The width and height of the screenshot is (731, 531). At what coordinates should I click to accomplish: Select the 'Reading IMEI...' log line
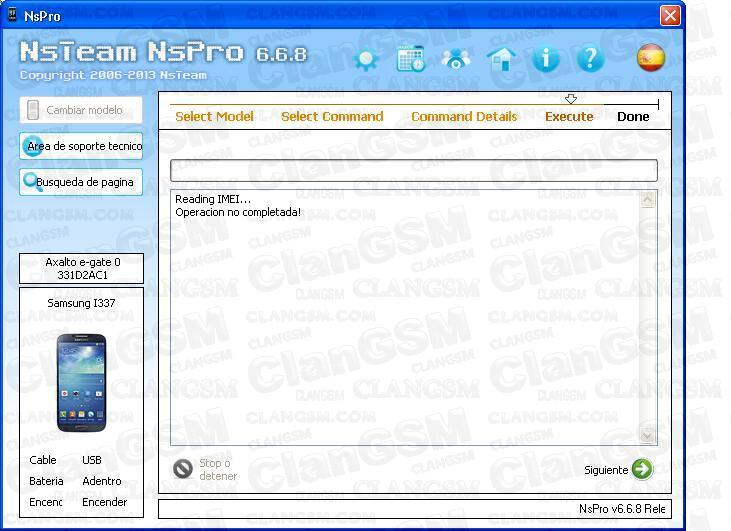[213, 199]
